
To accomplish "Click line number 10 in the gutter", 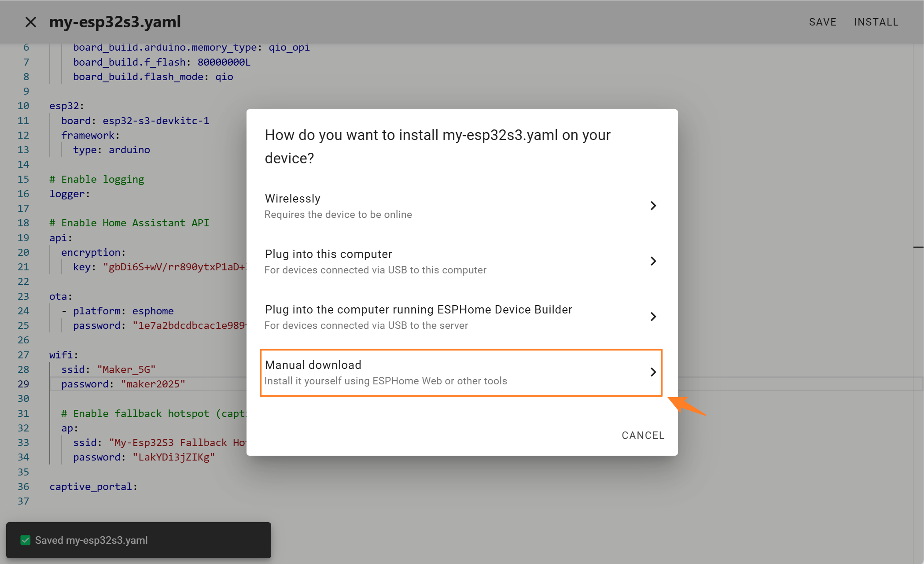I will click(x=23, y=106).
